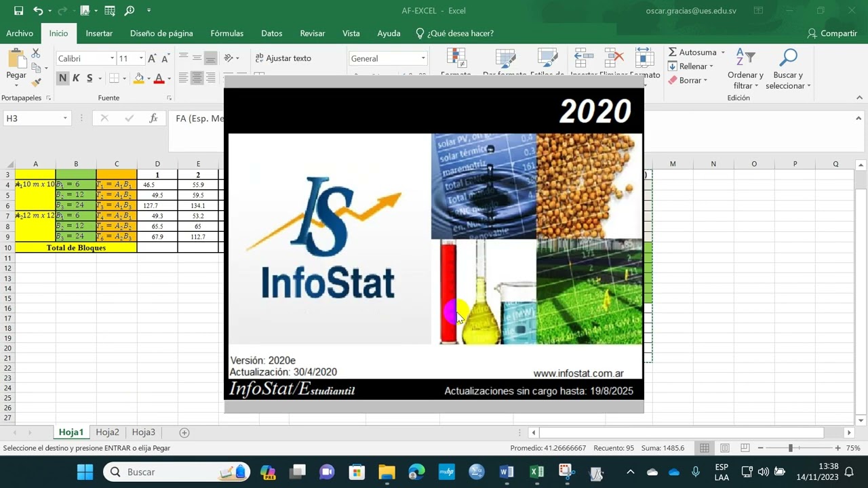Collapse the ribbon with the chevron
Viewport: 868px width, 488px height.
coord(861,98)
